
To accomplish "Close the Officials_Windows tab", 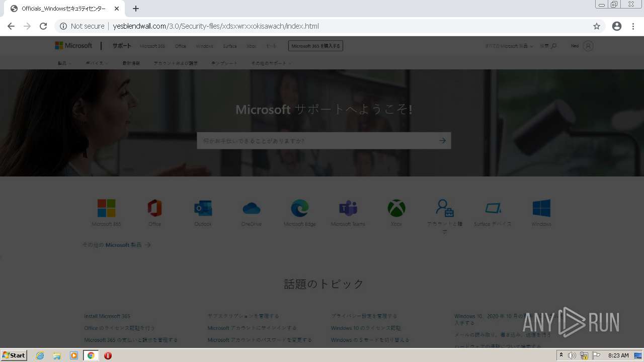I will pyautogui.click(x=117, y=9).
